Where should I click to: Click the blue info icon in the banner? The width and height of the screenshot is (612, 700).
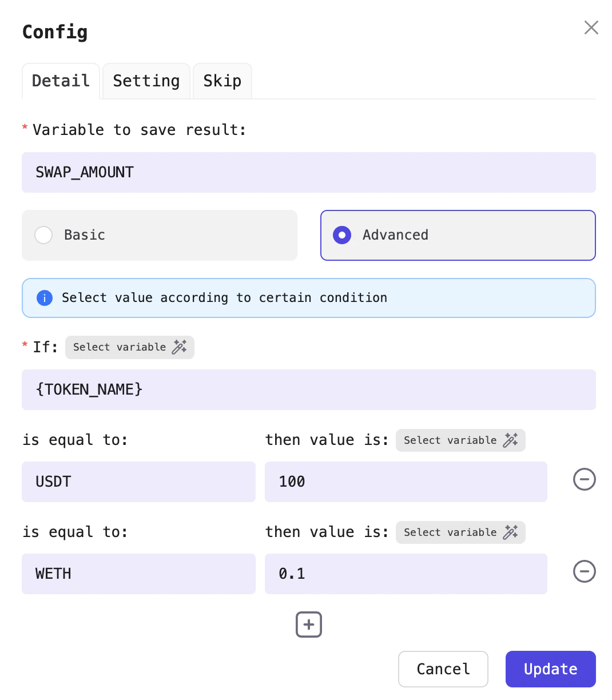click(x=44, y=298)
